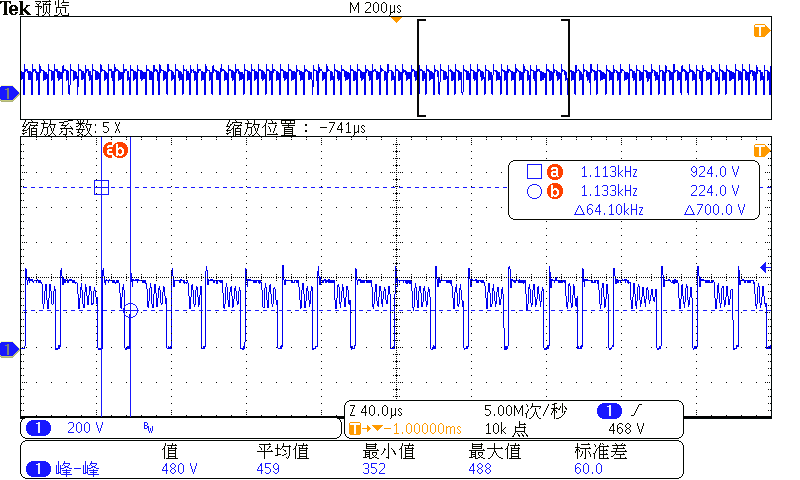Image resolution: width=800 pixels, height=480 pixels.
Task: Click the 最大值 column header
Action: point(495,451)
